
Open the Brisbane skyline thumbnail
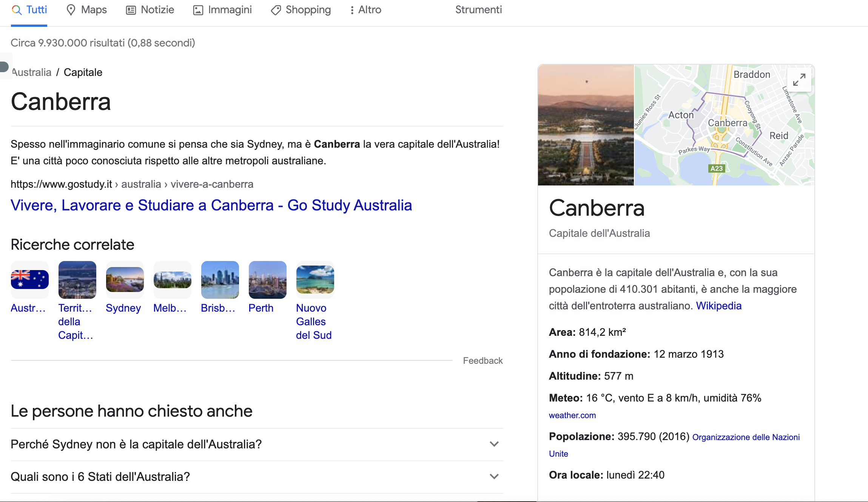(220, 280)
